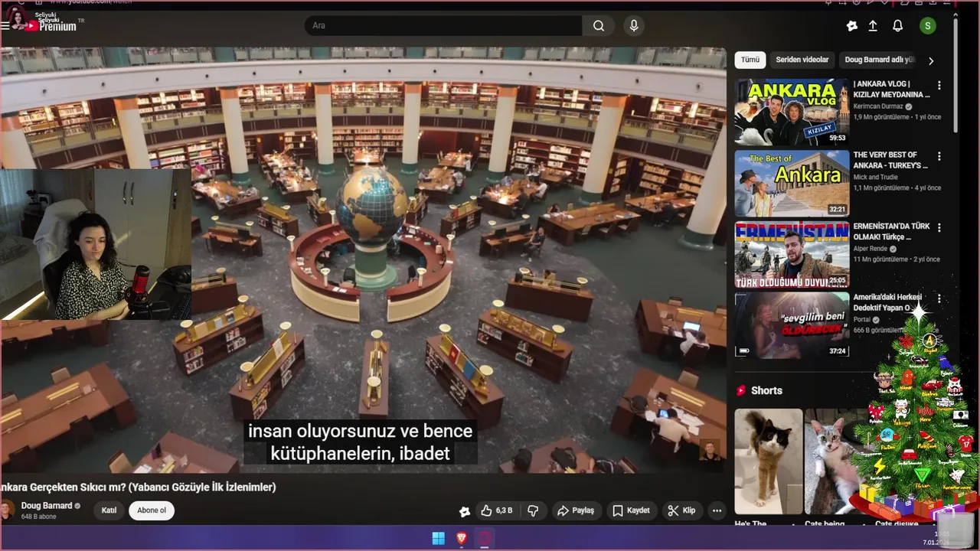Open Mick and Trudie channel name
This screenshot has height=551, width=980.
[877, 177]
